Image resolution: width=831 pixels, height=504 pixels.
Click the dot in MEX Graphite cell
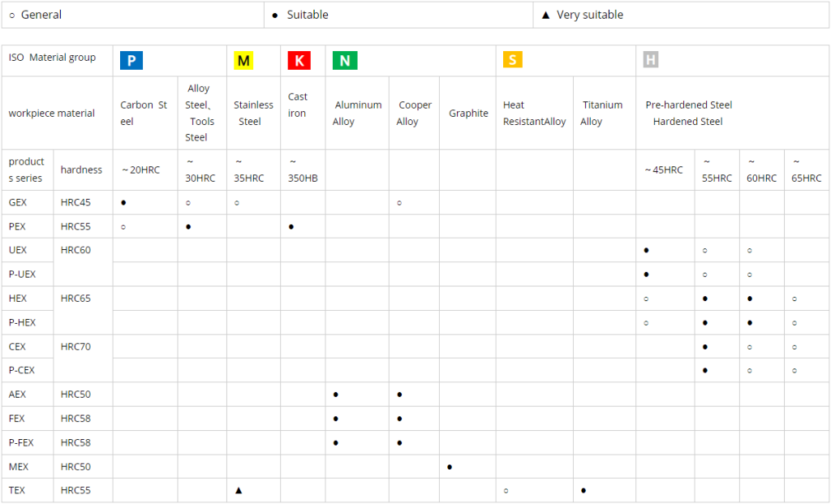450,467
